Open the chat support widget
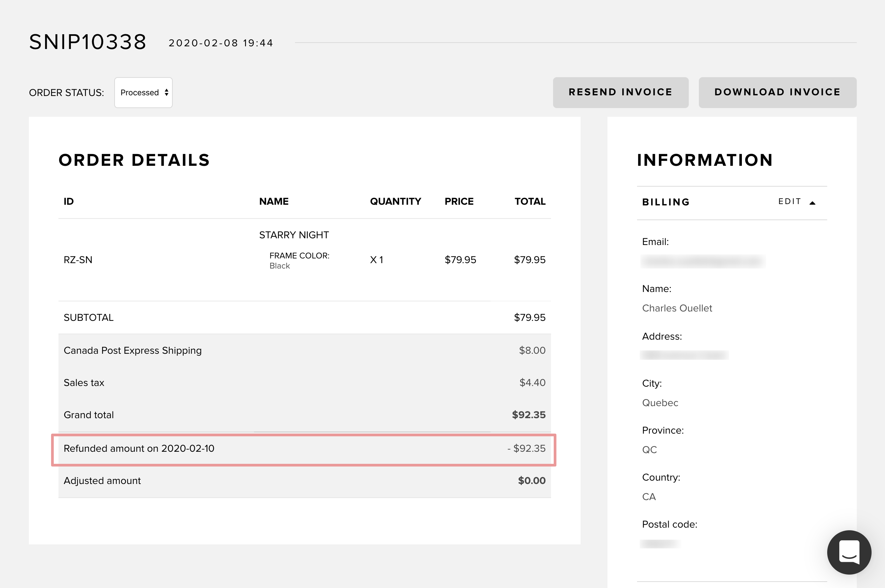Viewport: 885px width, 588px height. 849,552
